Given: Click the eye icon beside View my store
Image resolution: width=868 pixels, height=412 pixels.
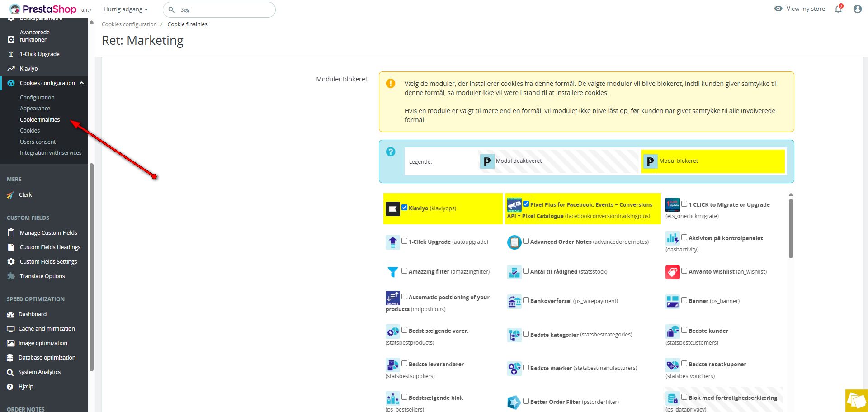Looking at the screenshot, I should pos(778,9).
